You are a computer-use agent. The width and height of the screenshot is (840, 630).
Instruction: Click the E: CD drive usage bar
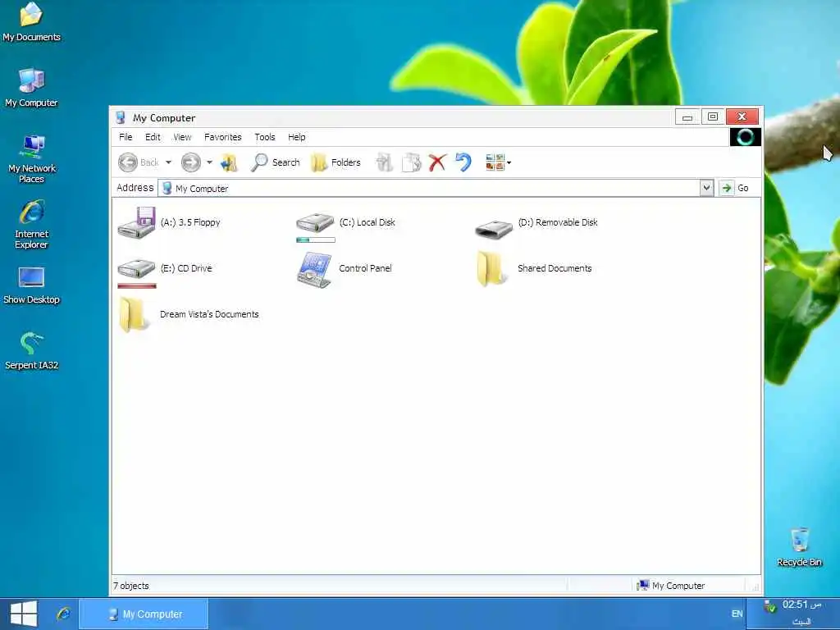pyautogui.click(x=137, y=286)
